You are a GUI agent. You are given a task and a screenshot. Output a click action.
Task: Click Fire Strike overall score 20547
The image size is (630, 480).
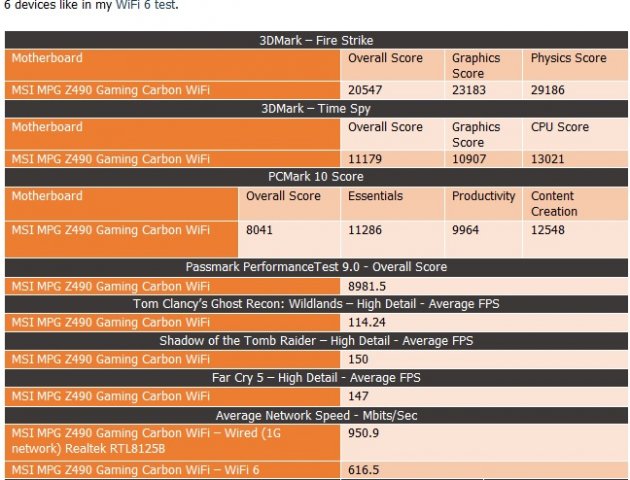pos(365,90)
